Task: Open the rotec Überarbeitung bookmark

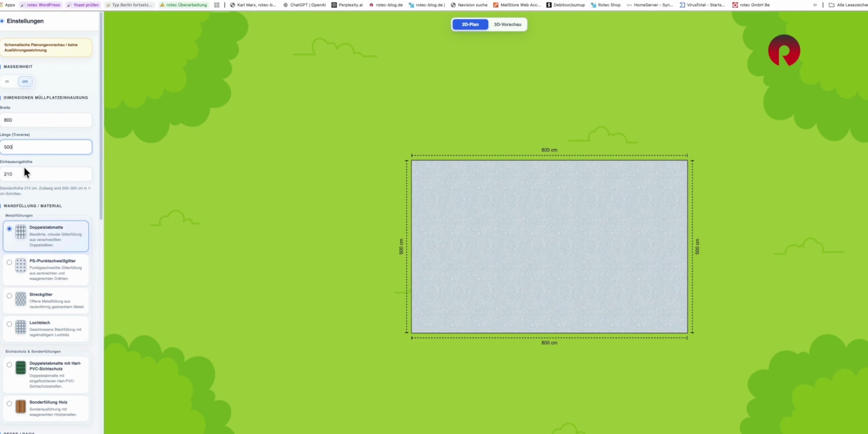Action: click(183, 5)
